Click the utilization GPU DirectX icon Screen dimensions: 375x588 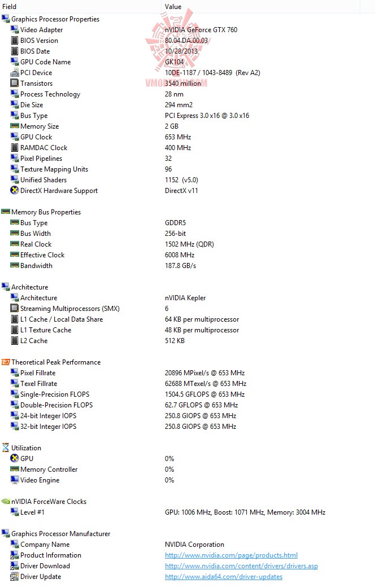pyautogui.click(x=15, y=458)
